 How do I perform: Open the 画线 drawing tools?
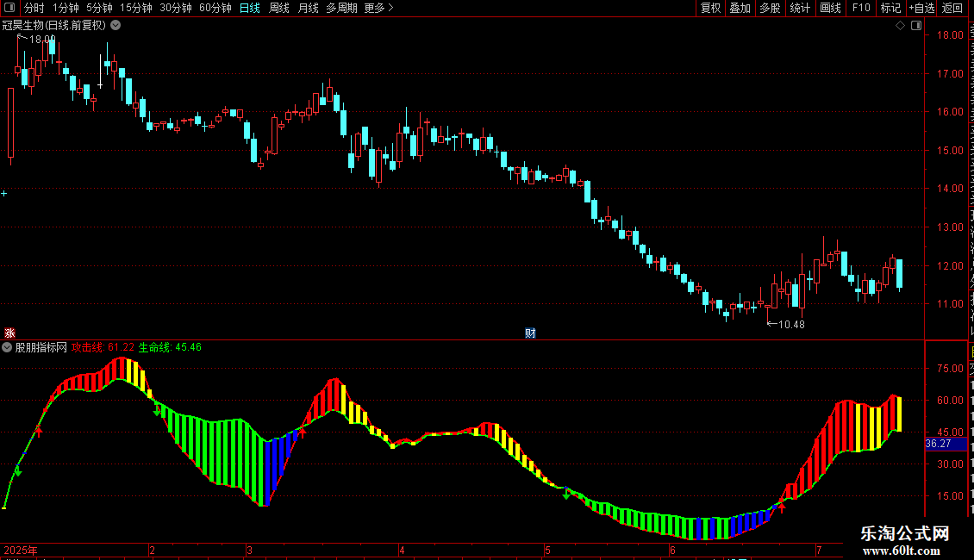click(831, 8)
